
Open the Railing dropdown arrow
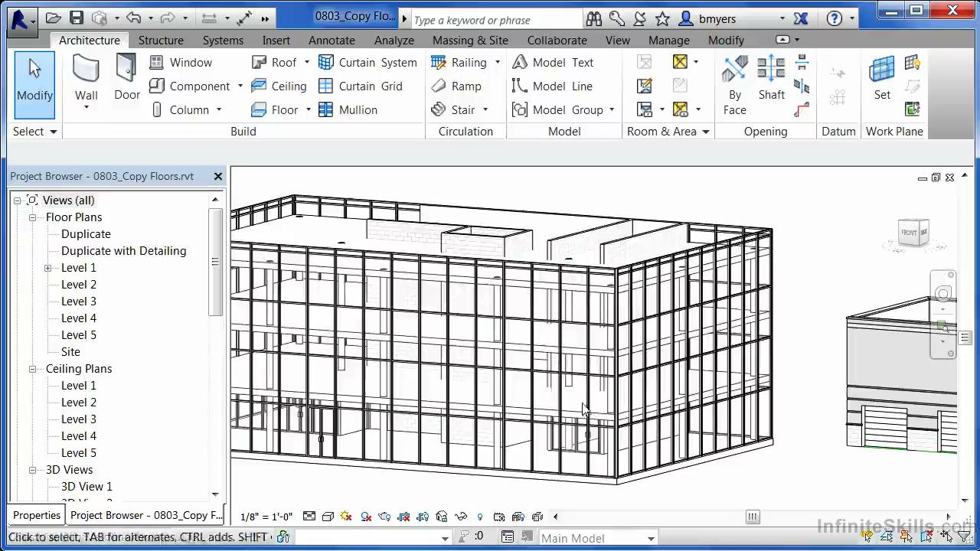click(x=497, y=63)
